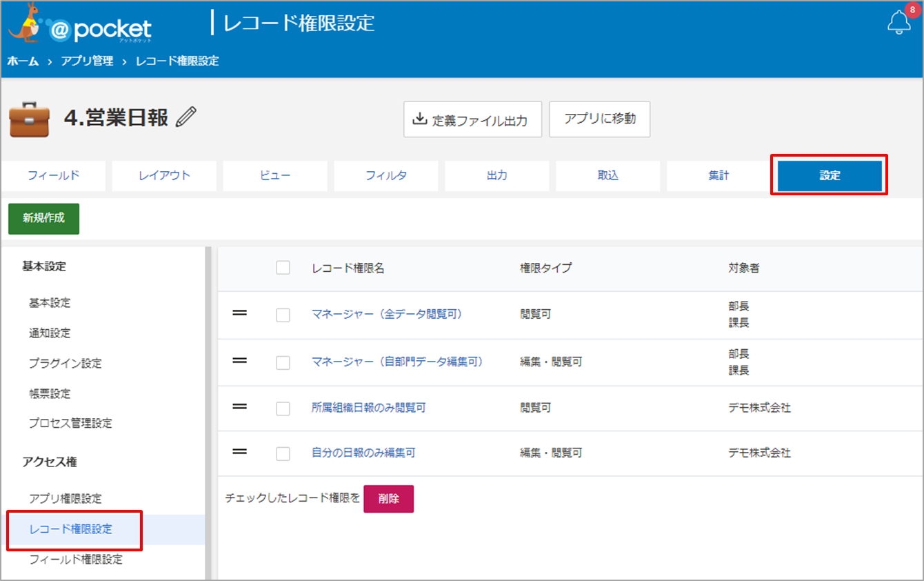Go to アプリ管理 in the breadcrumb

pos(87,61)
